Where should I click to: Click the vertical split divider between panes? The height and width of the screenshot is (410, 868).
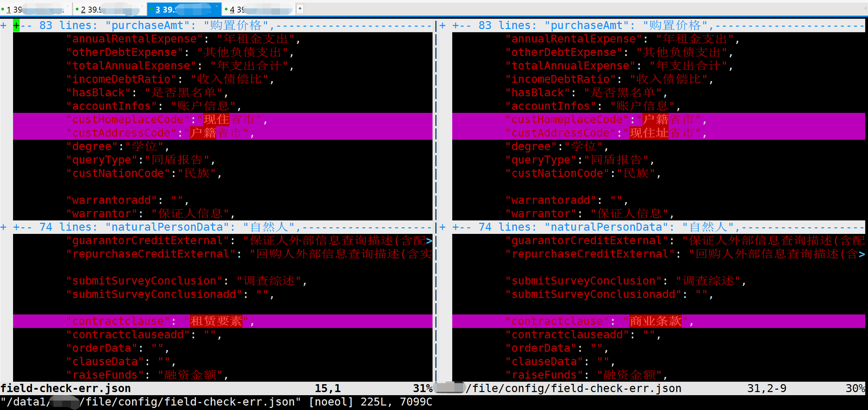(x=436, y=182)
